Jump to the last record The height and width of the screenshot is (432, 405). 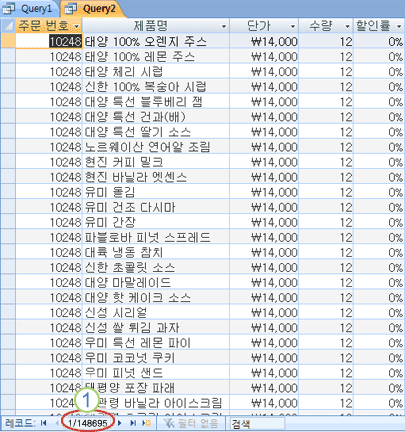point(133,423)
